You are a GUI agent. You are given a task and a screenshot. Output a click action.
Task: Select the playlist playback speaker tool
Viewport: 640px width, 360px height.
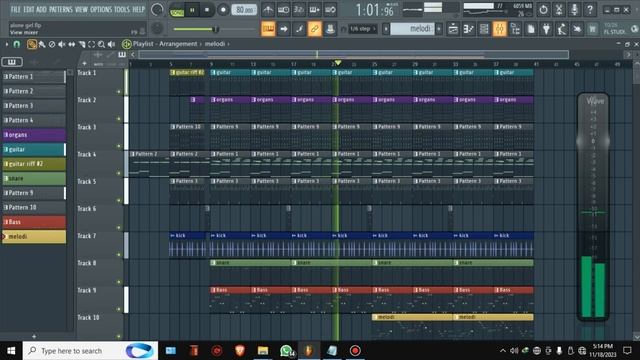tap(111, 44)
